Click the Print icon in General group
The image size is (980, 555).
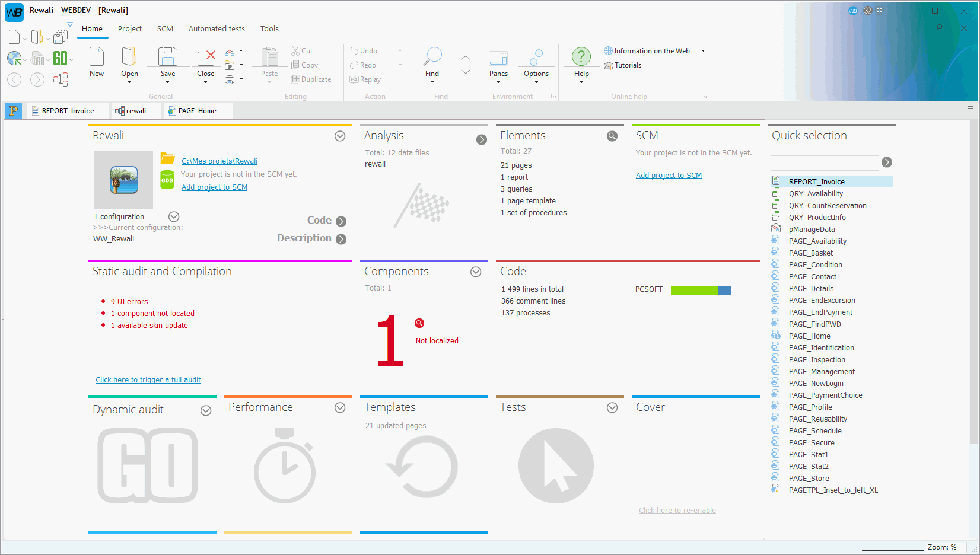[x=230, y=79]
